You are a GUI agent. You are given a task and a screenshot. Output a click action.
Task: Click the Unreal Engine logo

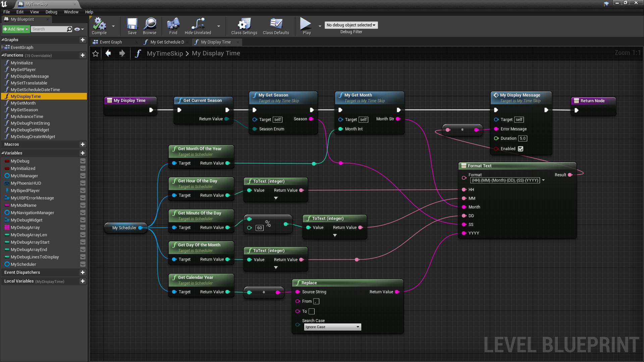[x=4, y=4]
